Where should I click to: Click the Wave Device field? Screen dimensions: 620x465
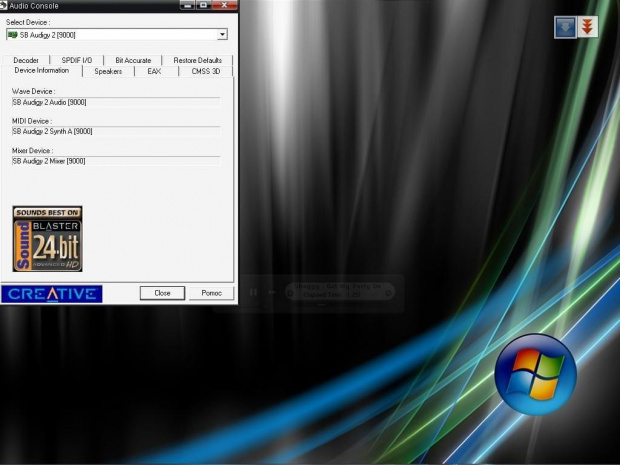pos(116,102)
